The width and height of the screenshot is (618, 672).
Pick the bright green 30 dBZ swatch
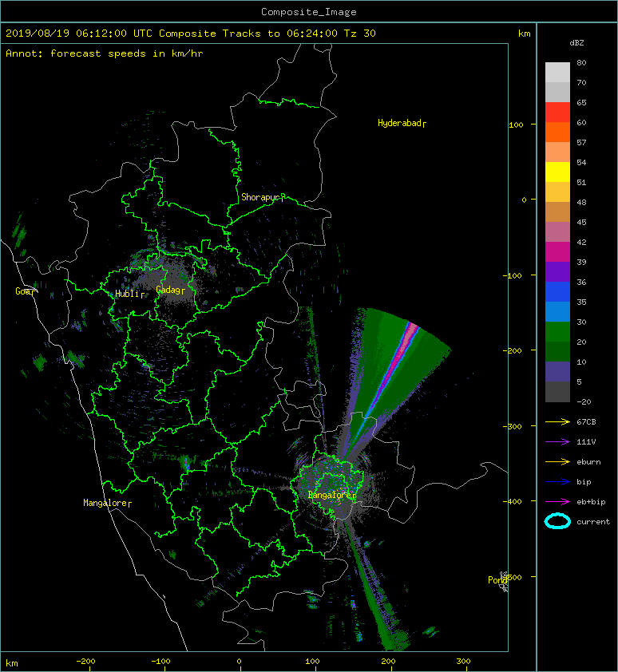[557, 331]
